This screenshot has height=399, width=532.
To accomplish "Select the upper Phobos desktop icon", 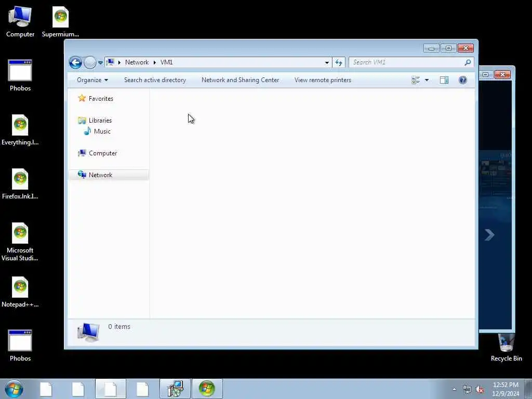I will [x=20, y=76].
